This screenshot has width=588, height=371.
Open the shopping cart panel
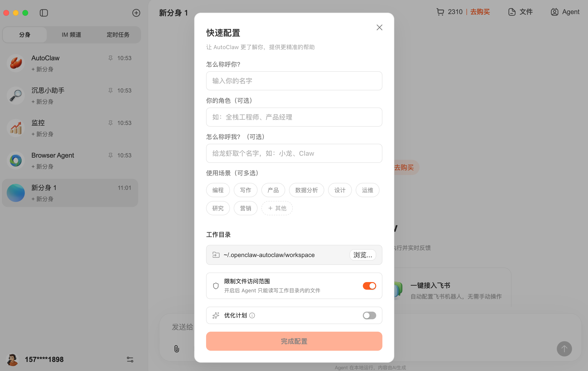440,12
